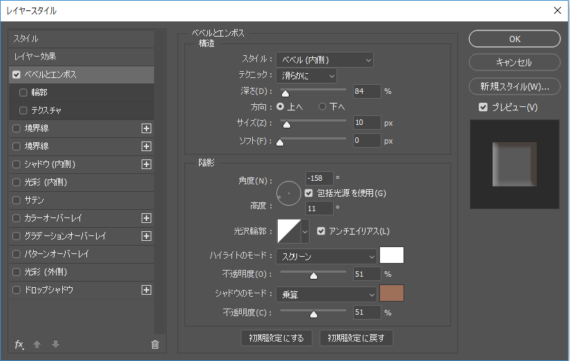
Task: Click the ソフト value field showing 0
Action: tap(367, 140)
